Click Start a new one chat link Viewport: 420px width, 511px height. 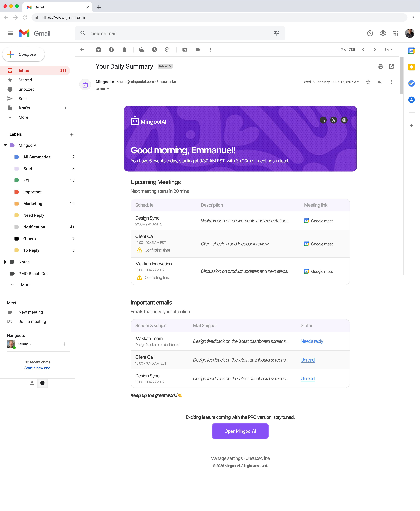37,368
